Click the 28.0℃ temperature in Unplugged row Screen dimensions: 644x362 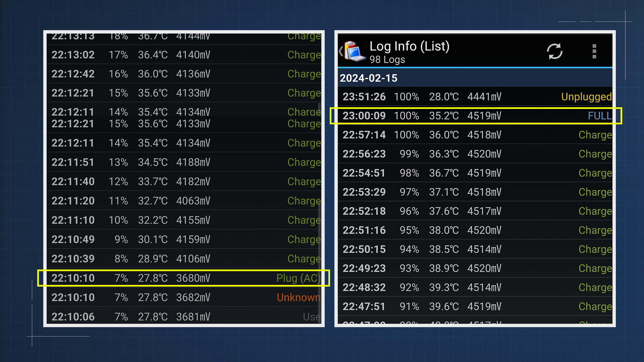click(444, 97)
